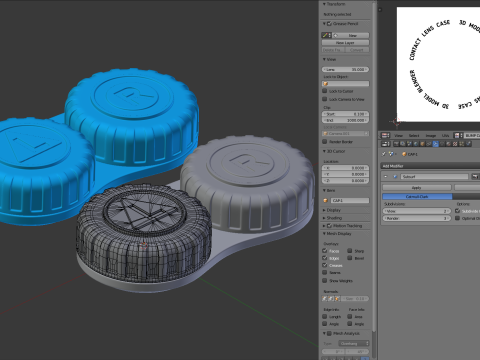Collapse the 3D Cursor panel

pyautogui.click(x=324, y=151)
